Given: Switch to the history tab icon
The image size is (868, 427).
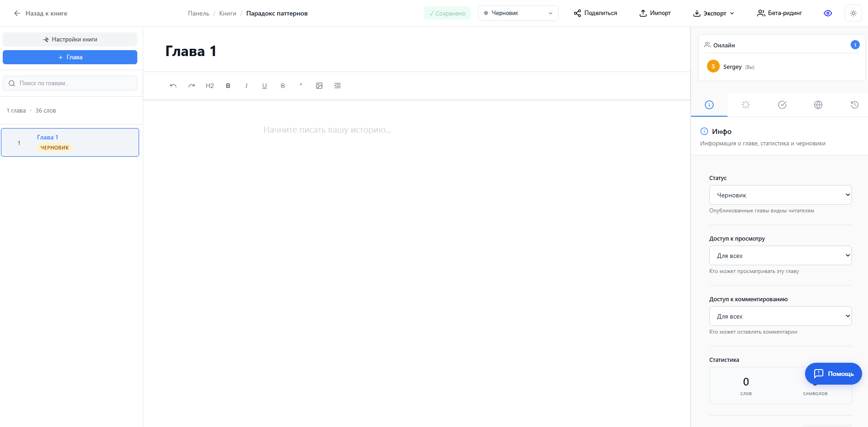Looking at the screenshot, I should (x=855, y=105).
